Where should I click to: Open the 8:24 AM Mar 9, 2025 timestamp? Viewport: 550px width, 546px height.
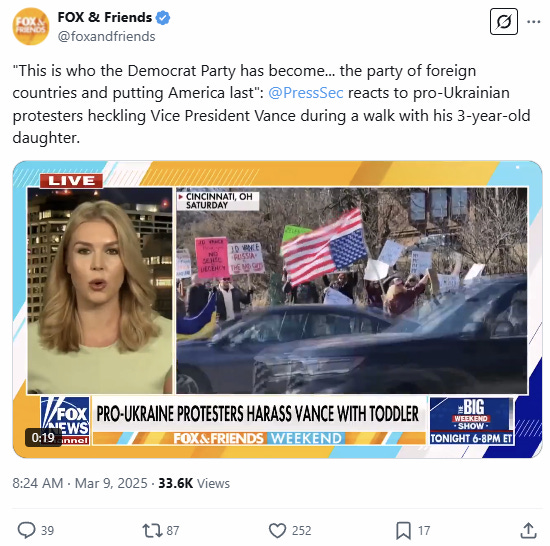pos(80,483)
